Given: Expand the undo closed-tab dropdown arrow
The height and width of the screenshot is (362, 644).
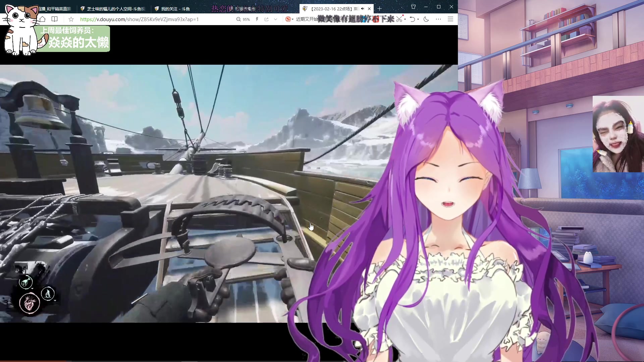Looking at the screenshot, I should [x=418, y=19].
